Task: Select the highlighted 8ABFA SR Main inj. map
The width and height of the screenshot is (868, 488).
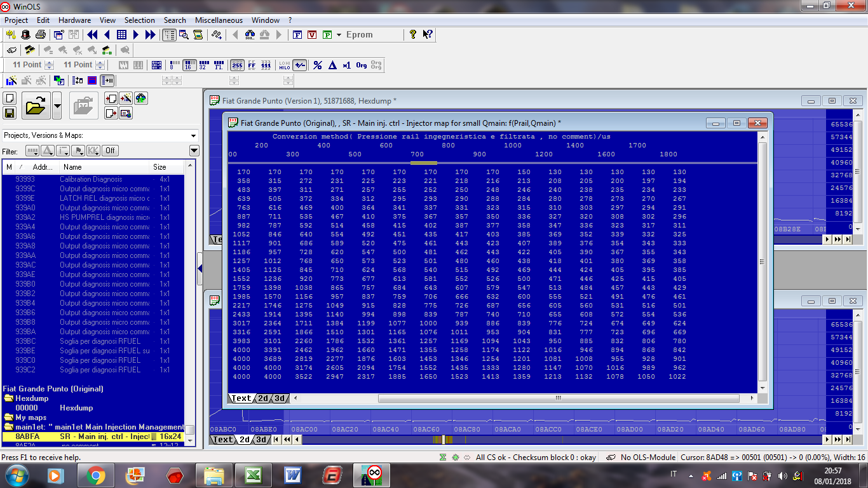Action: [93, 437]
